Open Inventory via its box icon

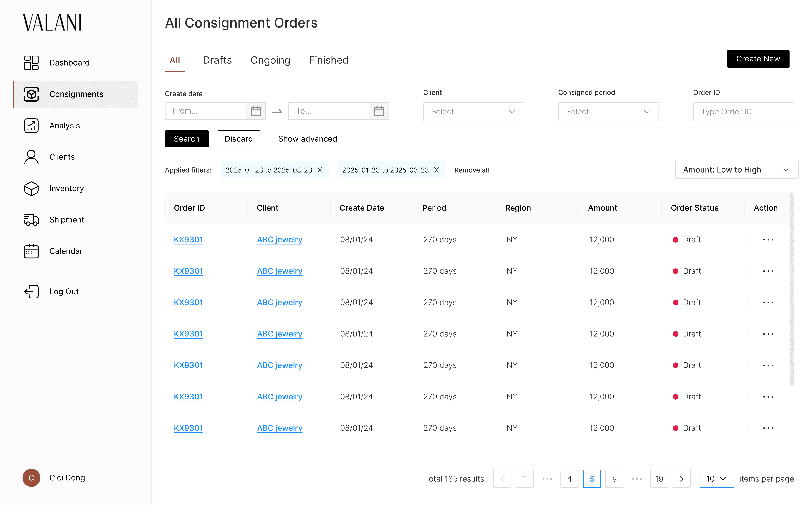(x=31, y=188)
